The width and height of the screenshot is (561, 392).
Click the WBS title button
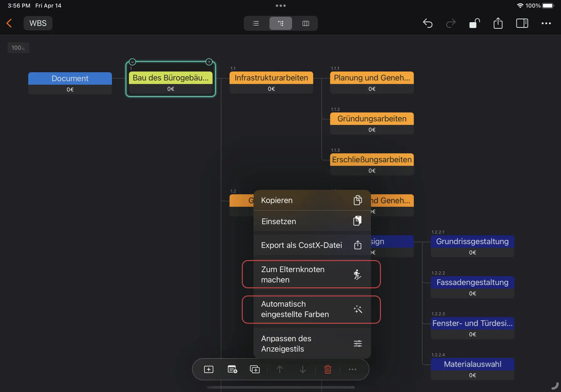[x=38, y=23]
